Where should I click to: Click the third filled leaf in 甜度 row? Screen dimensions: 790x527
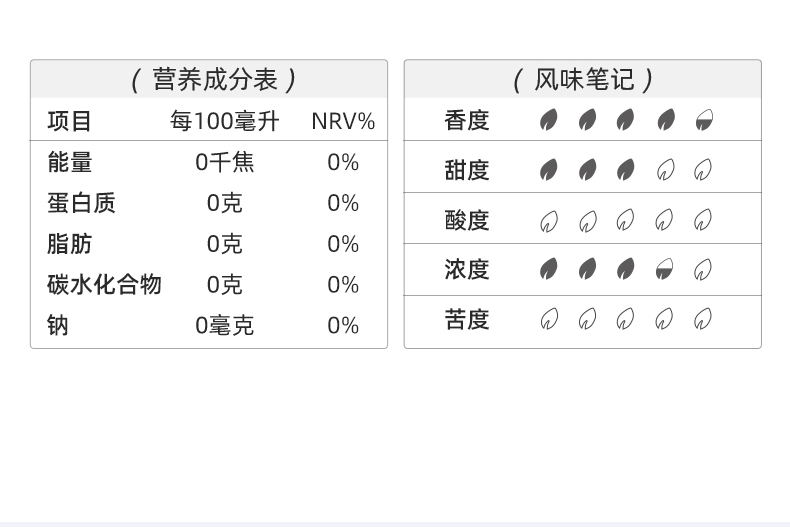[x=626, y=170]
